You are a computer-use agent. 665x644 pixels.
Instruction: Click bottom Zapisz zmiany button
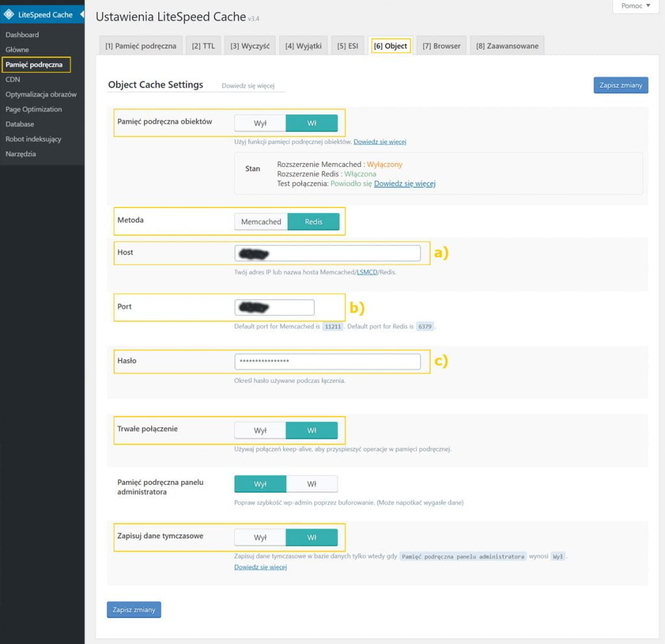pos(134,610)
